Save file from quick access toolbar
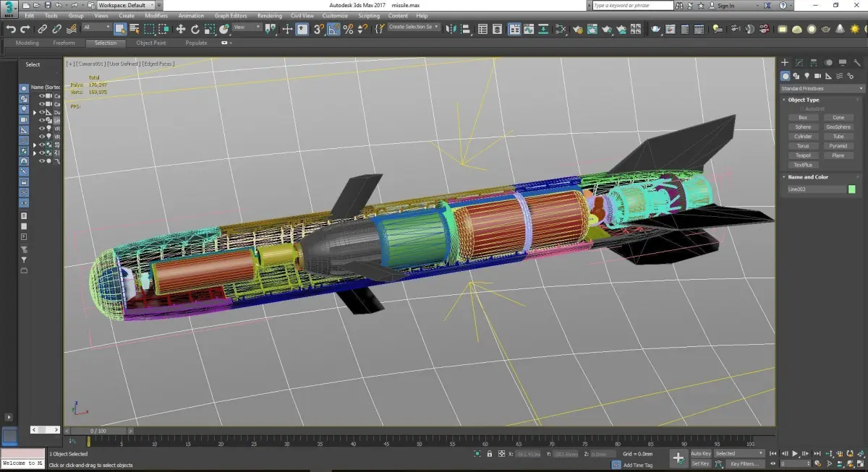Screen dimensions: 868x472 (x=47, y=5)
